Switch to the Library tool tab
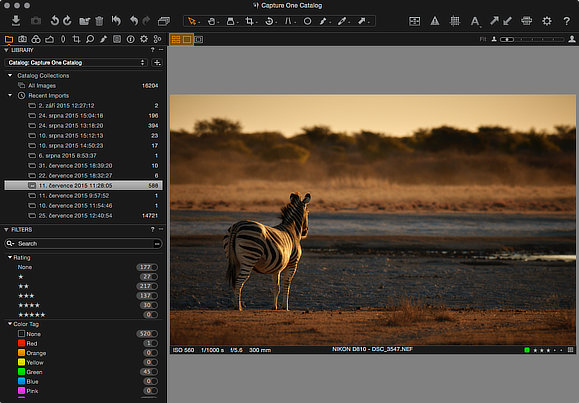The height and width of the screenshot is (403, 579). (9, 39)
